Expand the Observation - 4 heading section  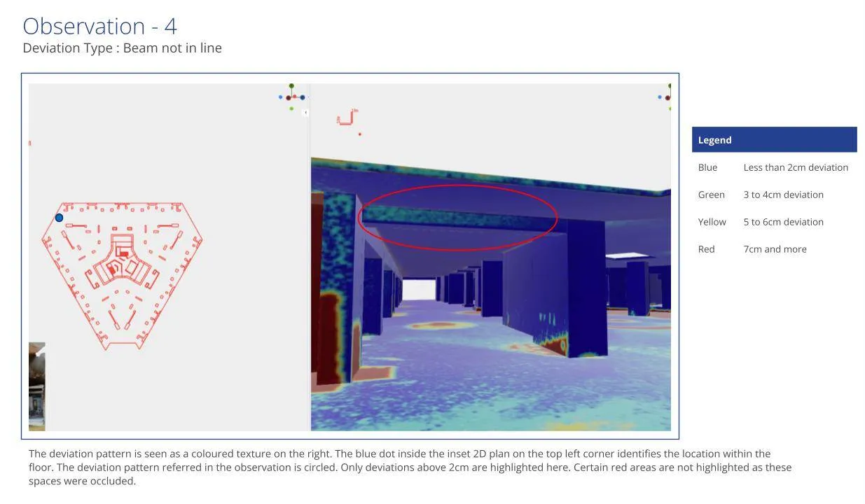[x=99, y=25]
